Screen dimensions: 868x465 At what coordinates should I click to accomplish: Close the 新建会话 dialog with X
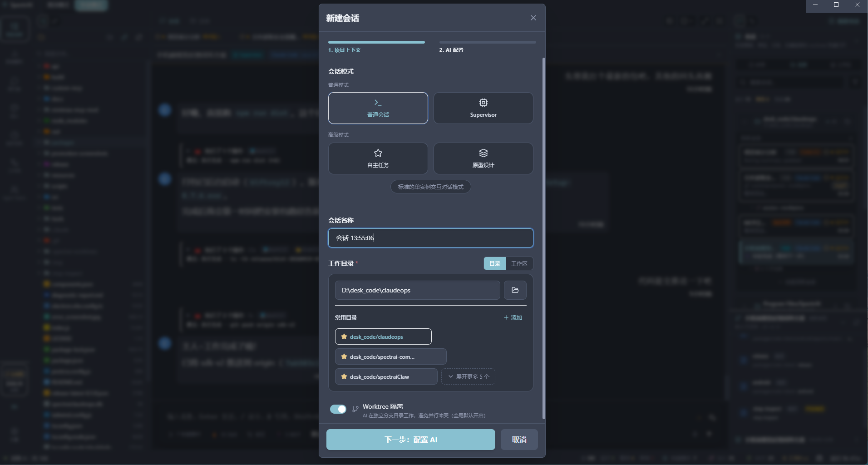coord(533,18)
